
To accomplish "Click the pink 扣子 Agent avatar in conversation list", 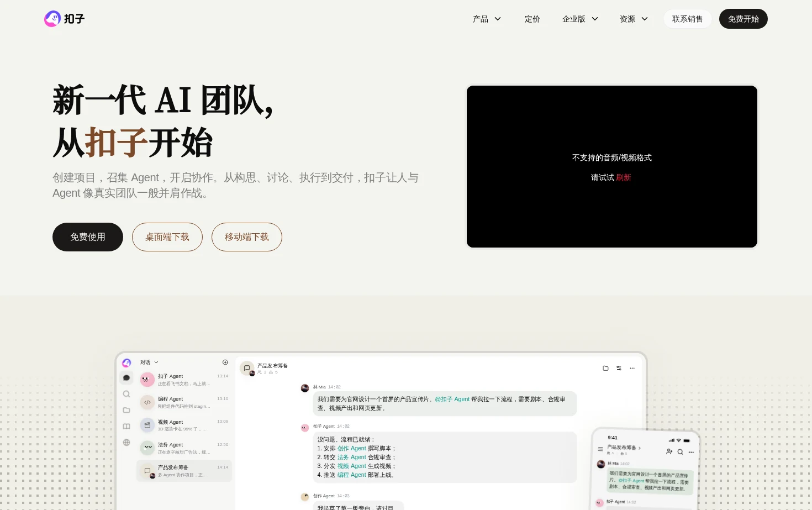I will [147, 380].
